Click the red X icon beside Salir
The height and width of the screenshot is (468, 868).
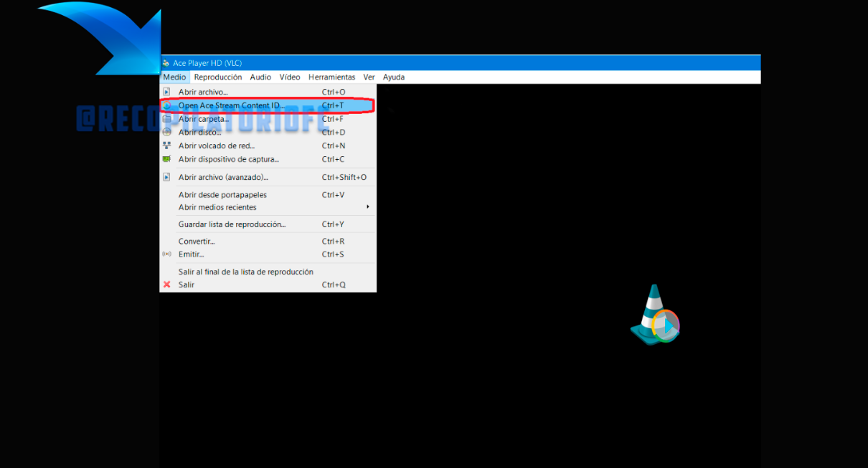pos(167,285)
